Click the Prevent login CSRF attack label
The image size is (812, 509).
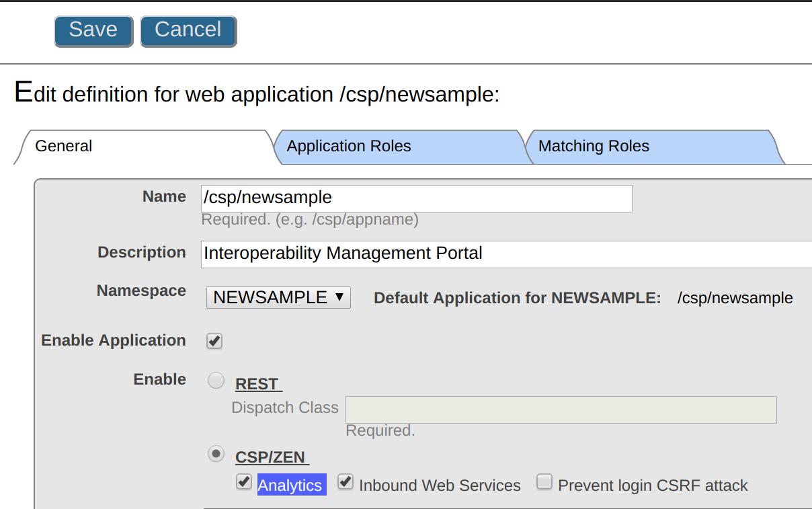click(x=653, y=485)
